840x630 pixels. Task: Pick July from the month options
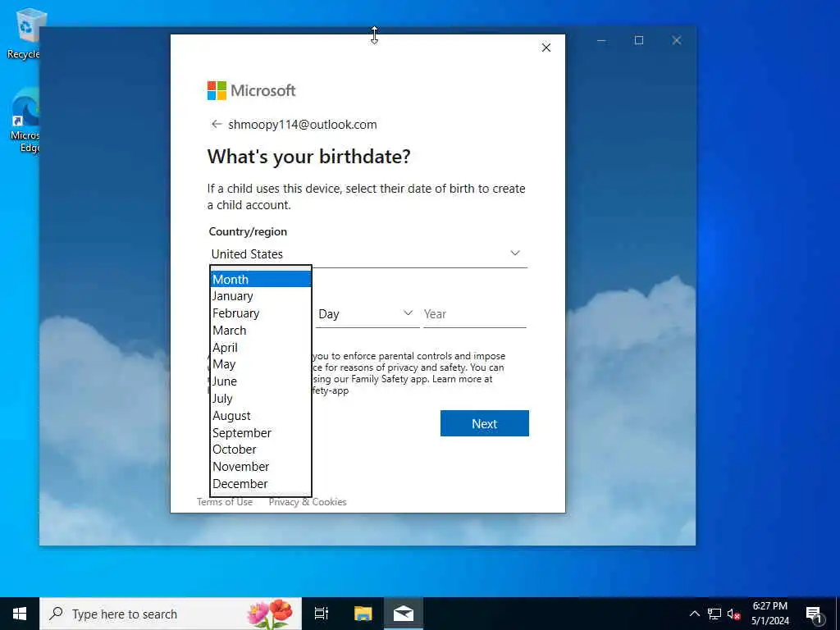coord(260,399)
